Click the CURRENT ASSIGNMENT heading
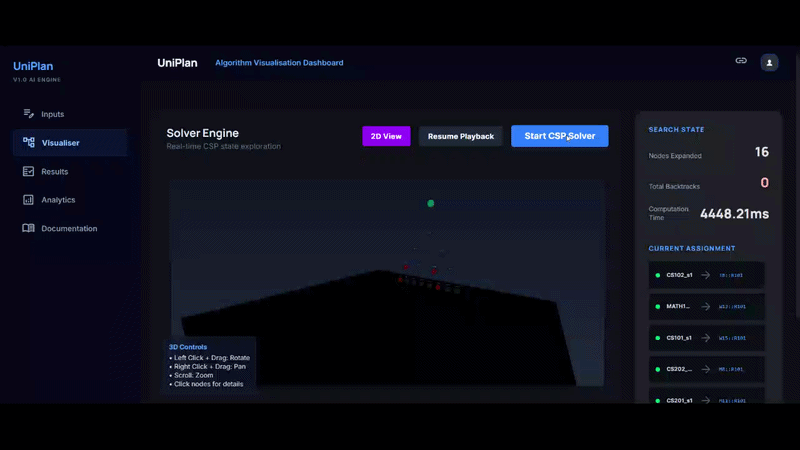Image resolution: width=800 pixels, height=450 pixels. 692,248
